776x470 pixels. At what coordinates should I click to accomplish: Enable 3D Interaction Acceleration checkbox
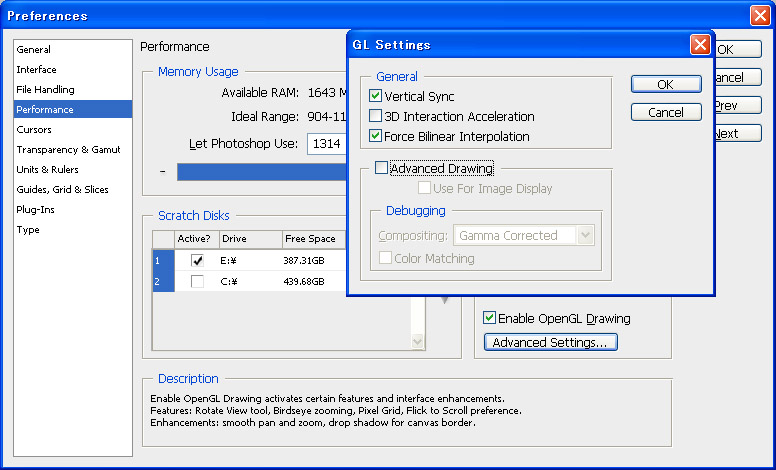[376, 116]
